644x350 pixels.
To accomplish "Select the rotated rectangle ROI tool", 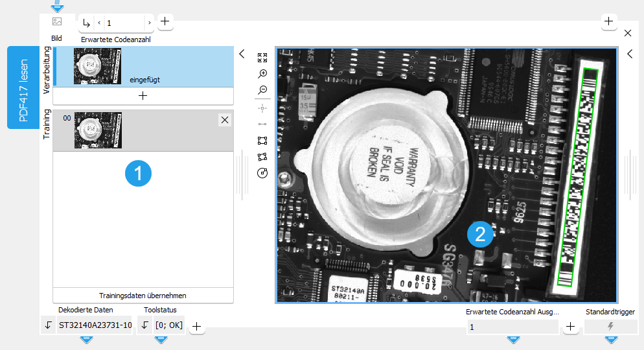I will (x=262, y=157).
